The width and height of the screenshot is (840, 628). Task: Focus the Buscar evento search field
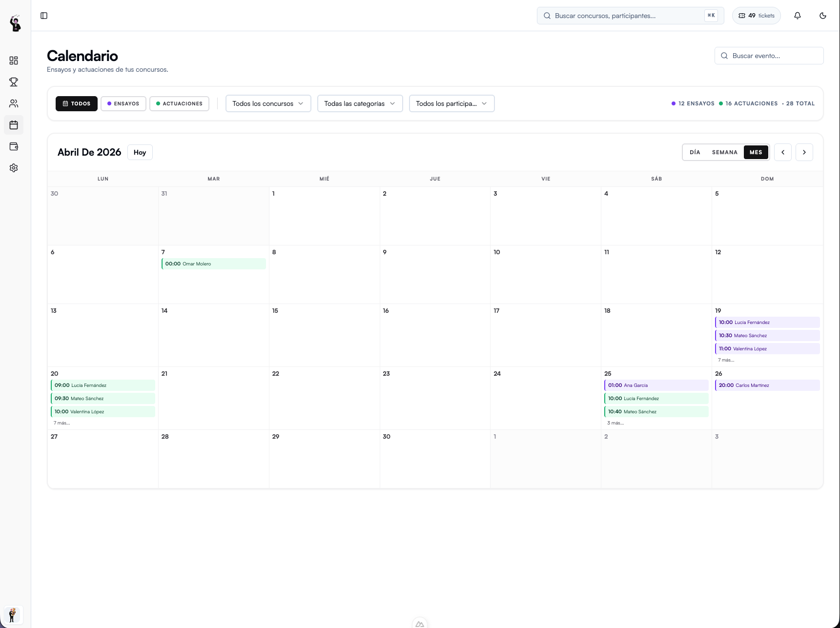pyautogui.click(x=769, y=56)
